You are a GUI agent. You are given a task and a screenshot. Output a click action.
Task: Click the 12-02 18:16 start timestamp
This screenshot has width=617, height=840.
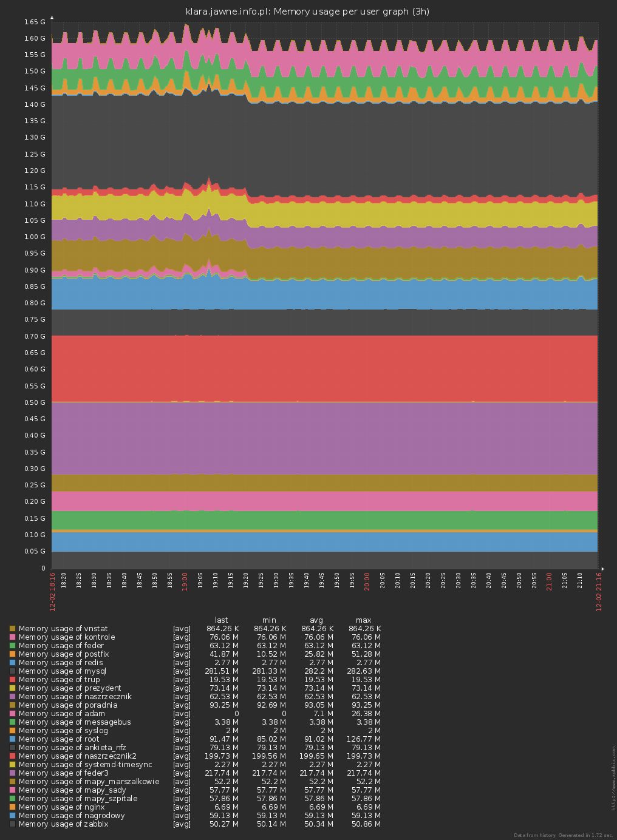point(52,592)
